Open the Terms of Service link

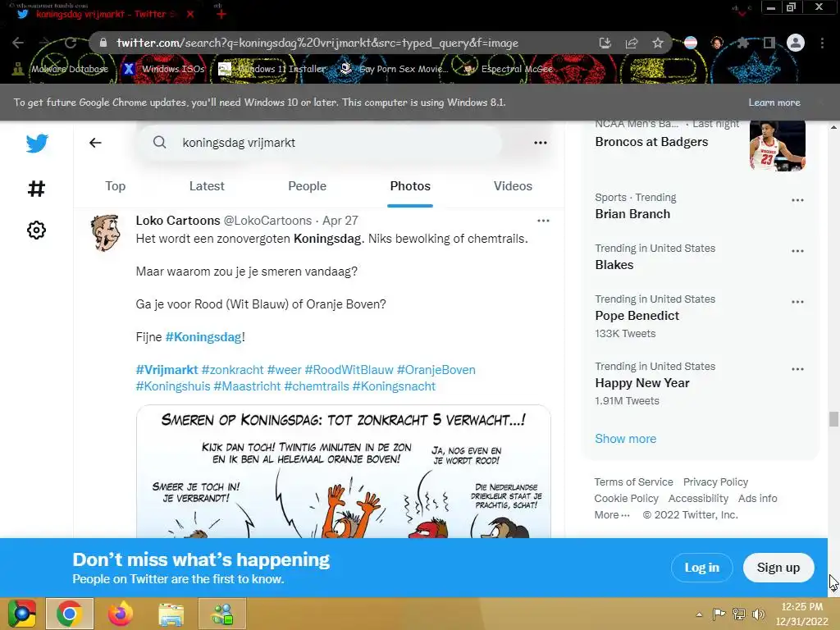(x=634, y=482)
